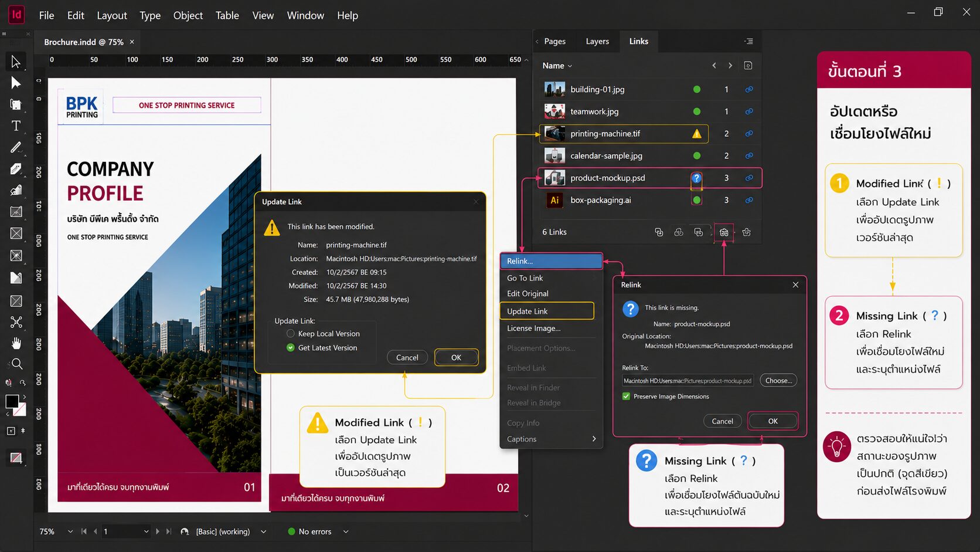Select the Type tool

point(16,126)
